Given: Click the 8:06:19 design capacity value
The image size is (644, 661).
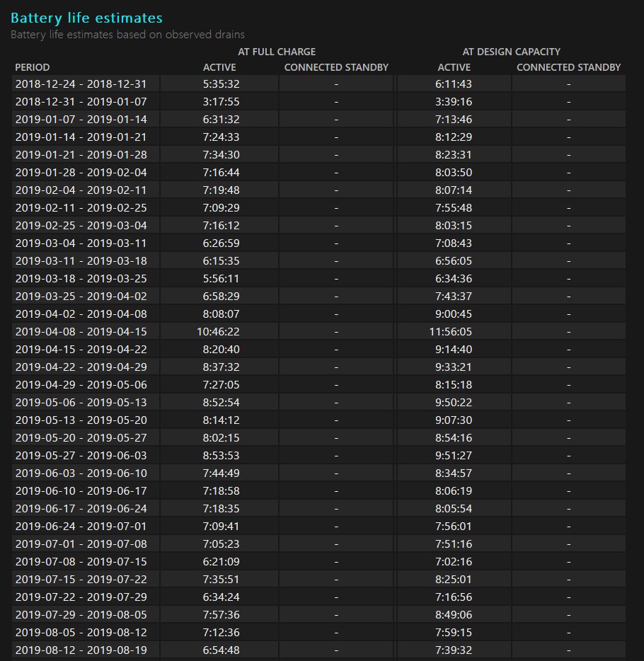Looking at the screenshot, I should pyautogui.click(x=454, y=491).
